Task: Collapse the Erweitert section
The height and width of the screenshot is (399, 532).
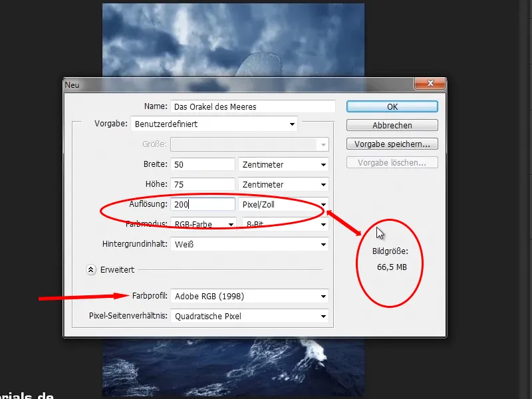Action: point(90,270)
